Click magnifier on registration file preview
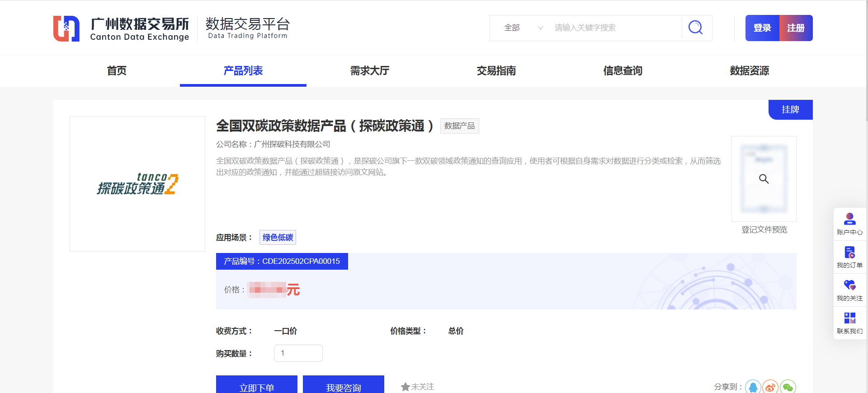This screenshot has height=393, width=868. pos(764,179)
